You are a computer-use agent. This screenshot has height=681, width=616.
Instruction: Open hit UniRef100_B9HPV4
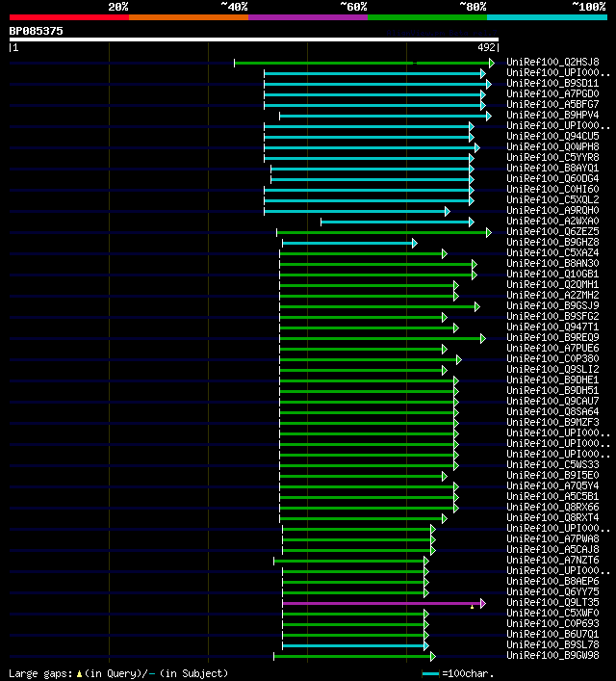tap(552, 115)
